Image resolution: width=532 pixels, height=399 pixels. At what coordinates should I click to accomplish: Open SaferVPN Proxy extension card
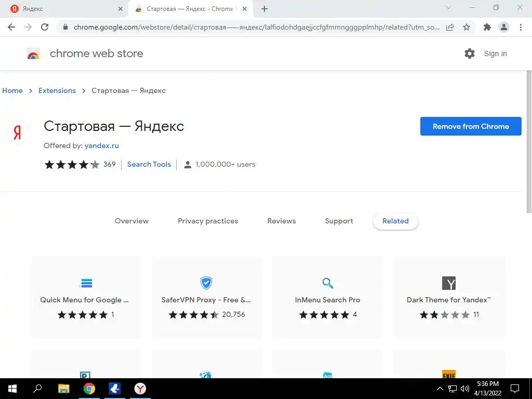coord(206,297)
